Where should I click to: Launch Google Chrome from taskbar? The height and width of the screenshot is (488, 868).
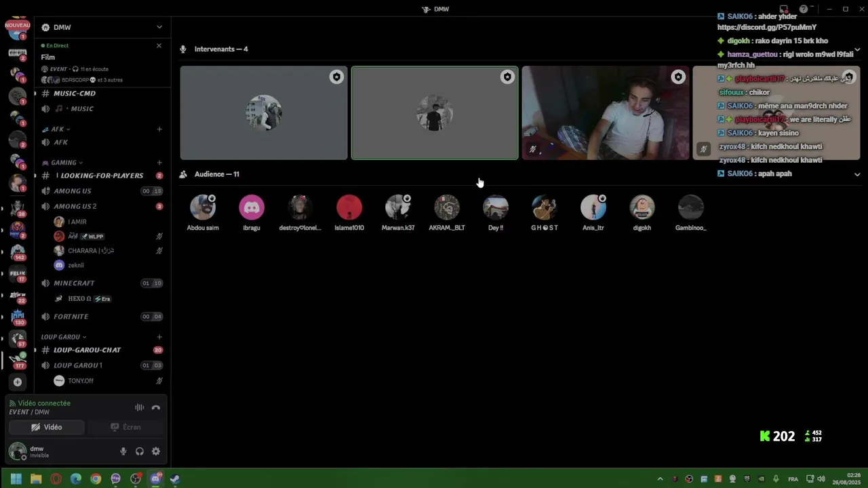[x=96, y=479]
